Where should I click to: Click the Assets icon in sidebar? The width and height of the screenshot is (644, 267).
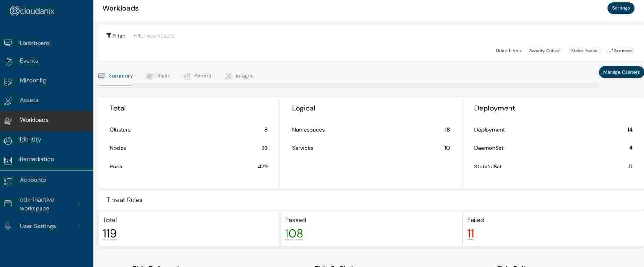(8, 101)
